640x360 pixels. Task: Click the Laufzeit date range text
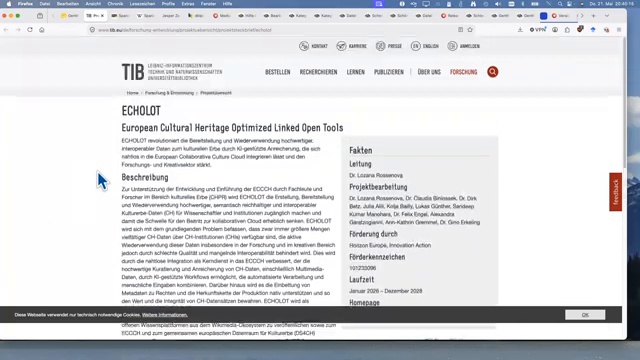coord(385,291)
